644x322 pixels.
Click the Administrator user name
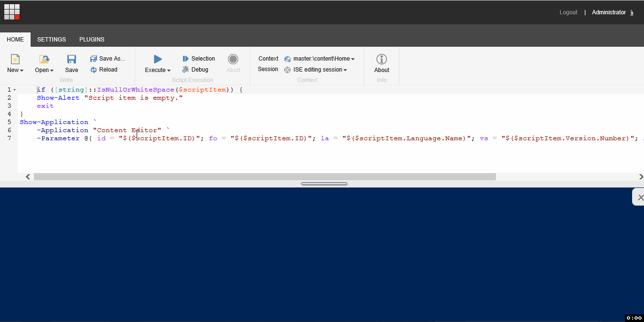click(x=609, y=12)
